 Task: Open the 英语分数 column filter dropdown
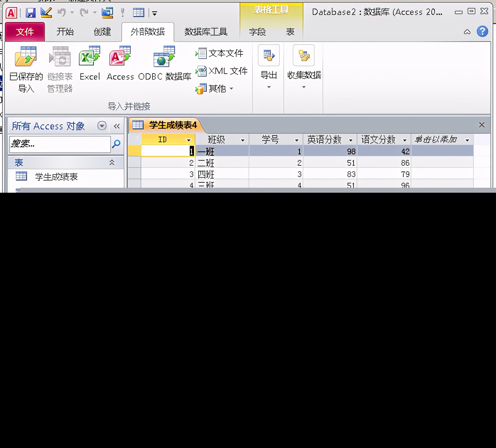351,140
